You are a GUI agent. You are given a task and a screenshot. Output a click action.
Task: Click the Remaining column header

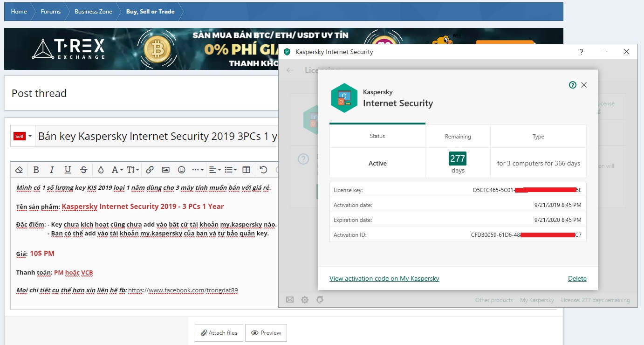(458, 137)
